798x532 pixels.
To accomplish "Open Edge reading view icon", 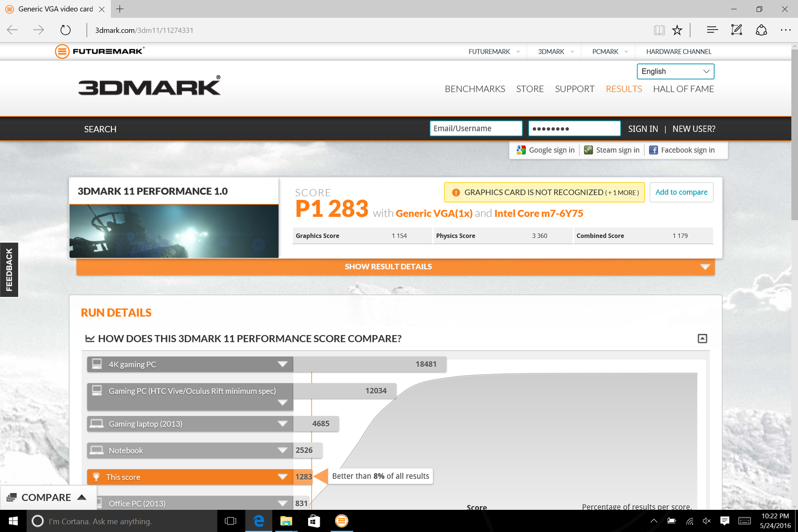I will click(x=659, y=30).
